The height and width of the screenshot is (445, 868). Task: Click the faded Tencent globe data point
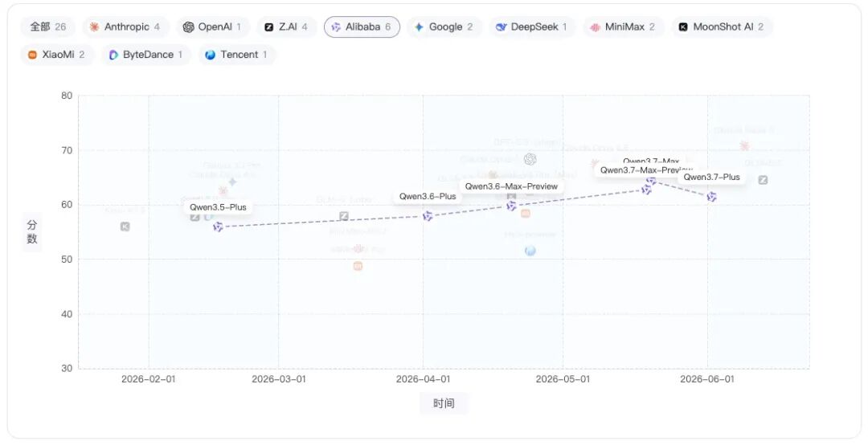[530, 250]
